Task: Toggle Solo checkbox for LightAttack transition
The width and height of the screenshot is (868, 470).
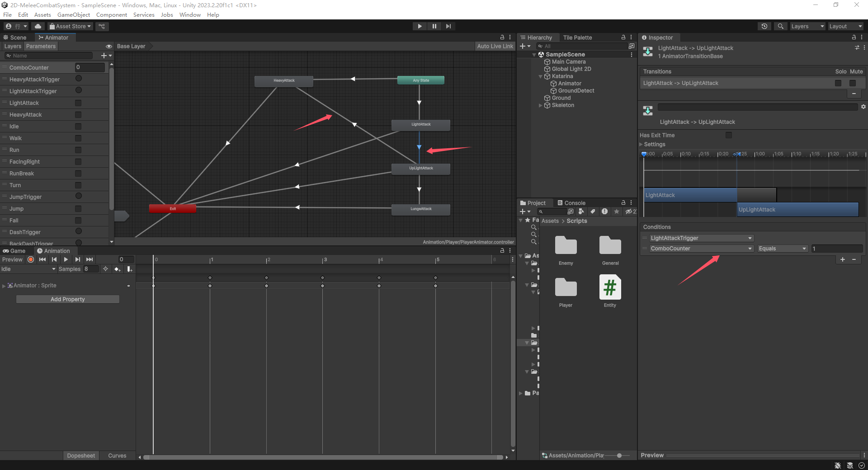Action: 838,83
